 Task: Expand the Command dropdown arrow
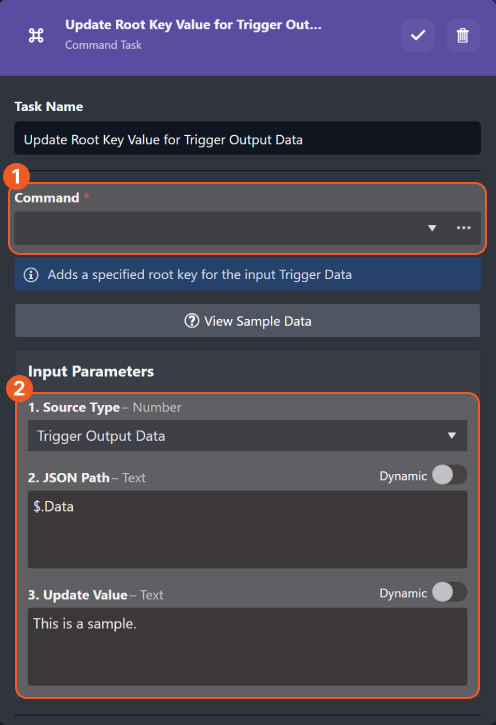pos(432,228)
